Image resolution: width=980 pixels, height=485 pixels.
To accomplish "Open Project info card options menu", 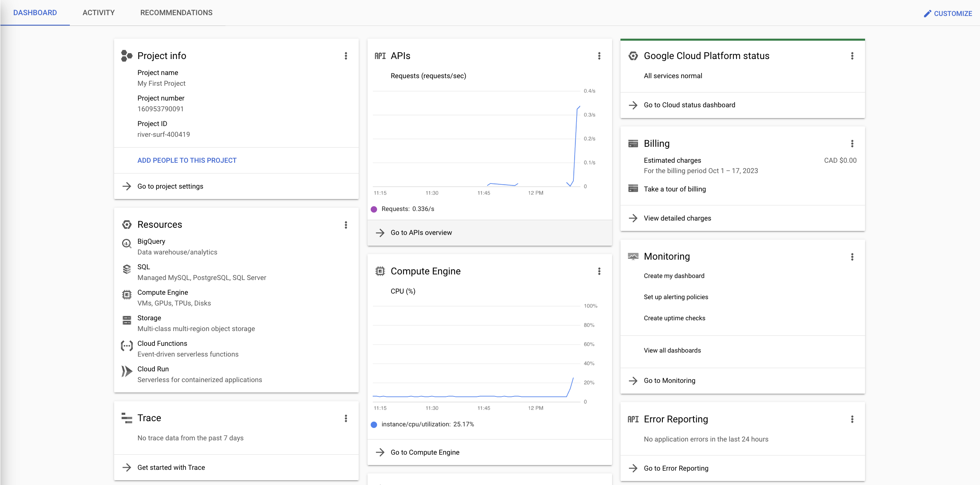I will (x=346, y=56).
